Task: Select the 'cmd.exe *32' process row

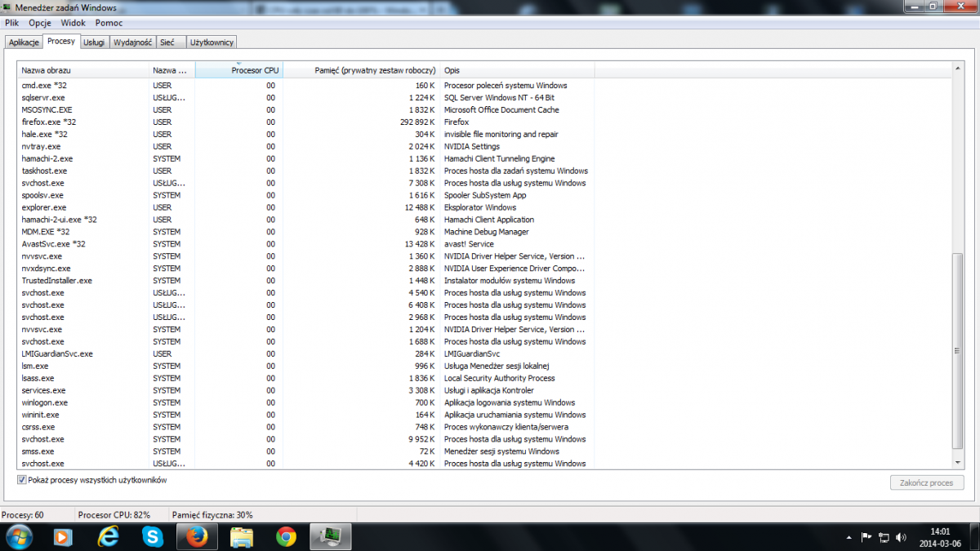Action: [306, 85]
